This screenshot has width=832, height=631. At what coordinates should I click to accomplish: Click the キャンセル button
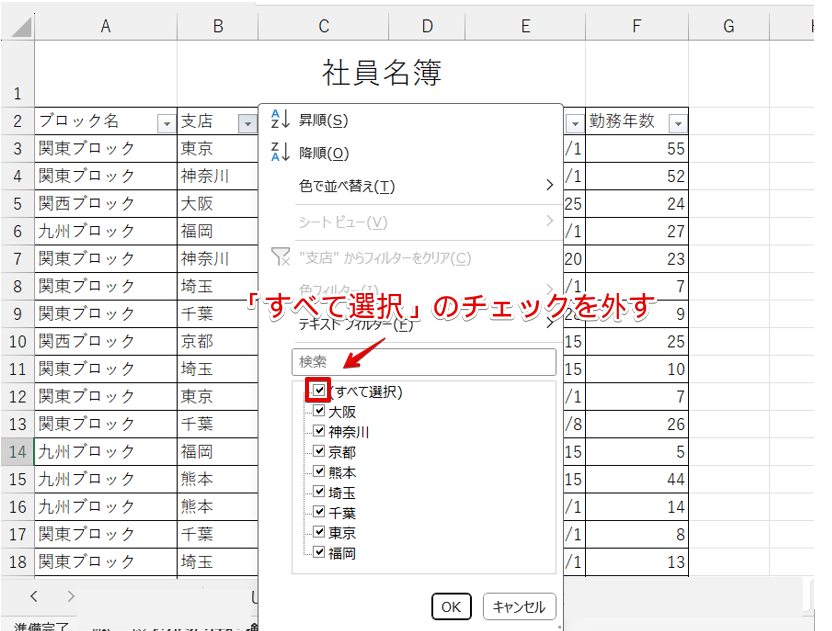[519, 607]
